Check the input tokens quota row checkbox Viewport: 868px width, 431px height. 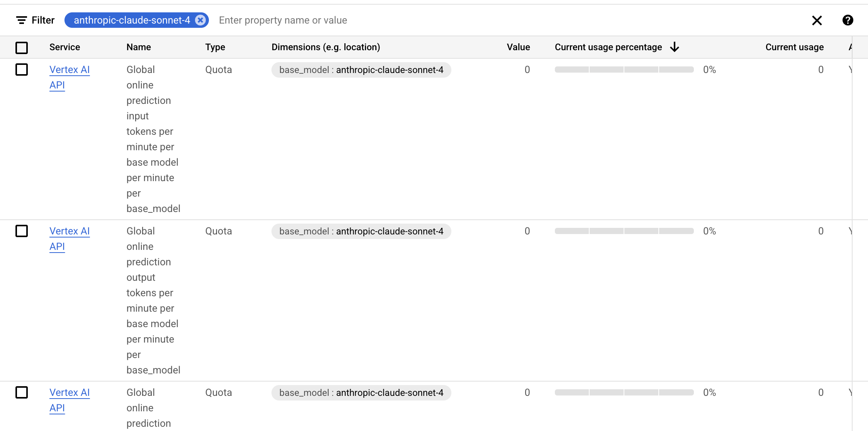pos(22,70)
